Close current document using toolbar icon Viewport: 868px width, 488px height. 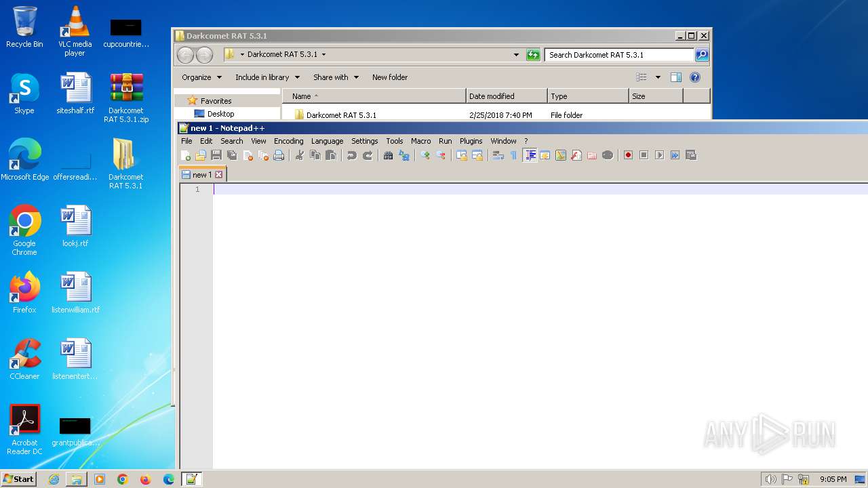(x=248, y=155)
